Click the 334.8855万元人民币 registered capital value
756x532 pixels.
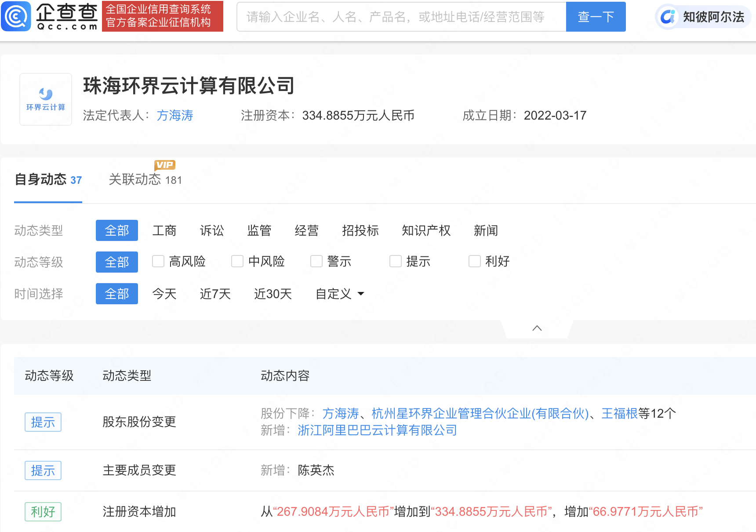(359, 115)
